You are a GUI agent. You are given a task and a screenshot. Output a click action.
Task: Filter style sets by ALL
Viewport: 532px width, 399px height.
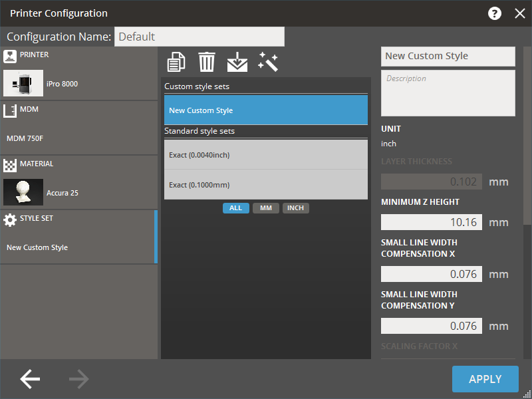(236, 208)
